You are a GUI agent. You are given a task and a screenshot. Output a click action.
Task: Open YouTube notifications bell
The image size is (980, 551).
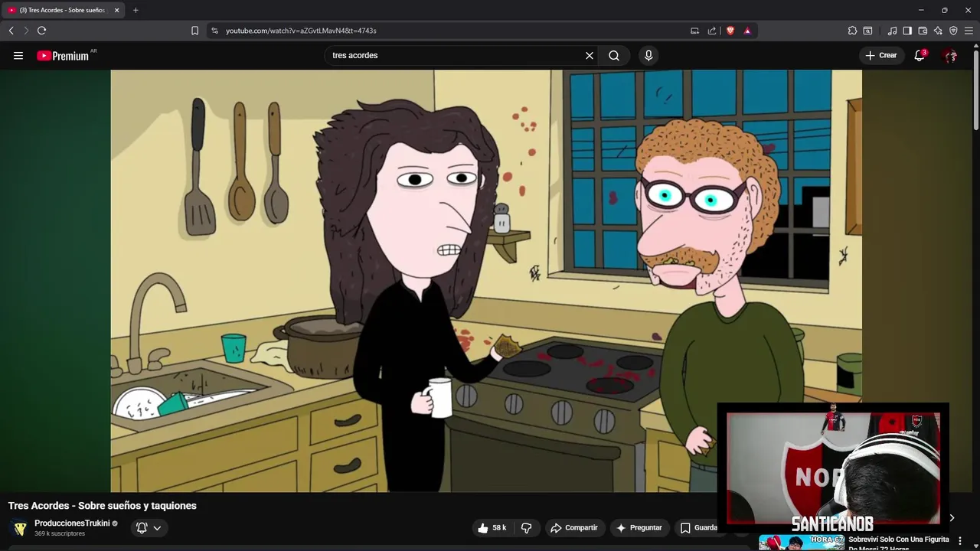(920, 55)
